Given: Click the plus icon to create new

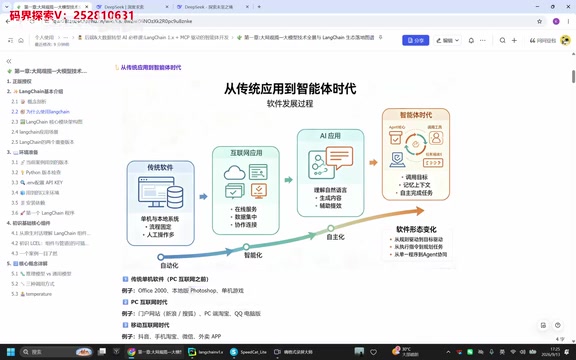Looking at the screenshot, I should click(x=514, y=40).
